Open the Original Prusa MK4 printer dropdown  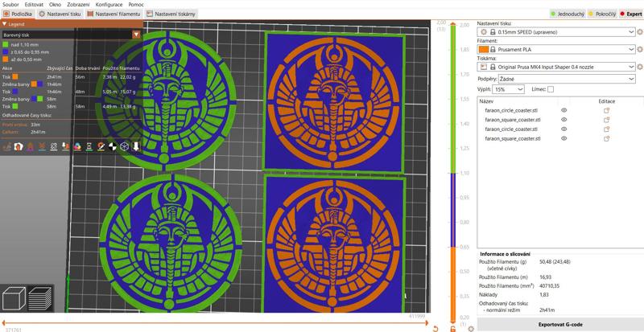pos(556,67)
